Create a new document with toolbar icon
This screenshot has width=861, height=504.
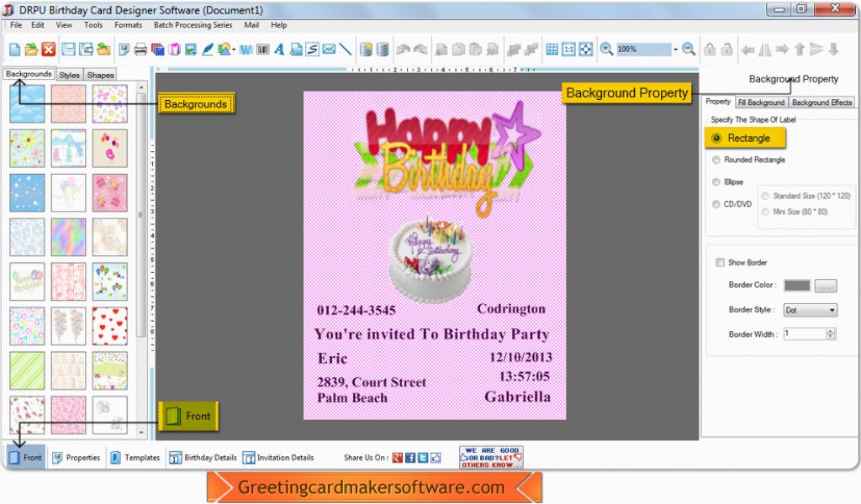15,50
